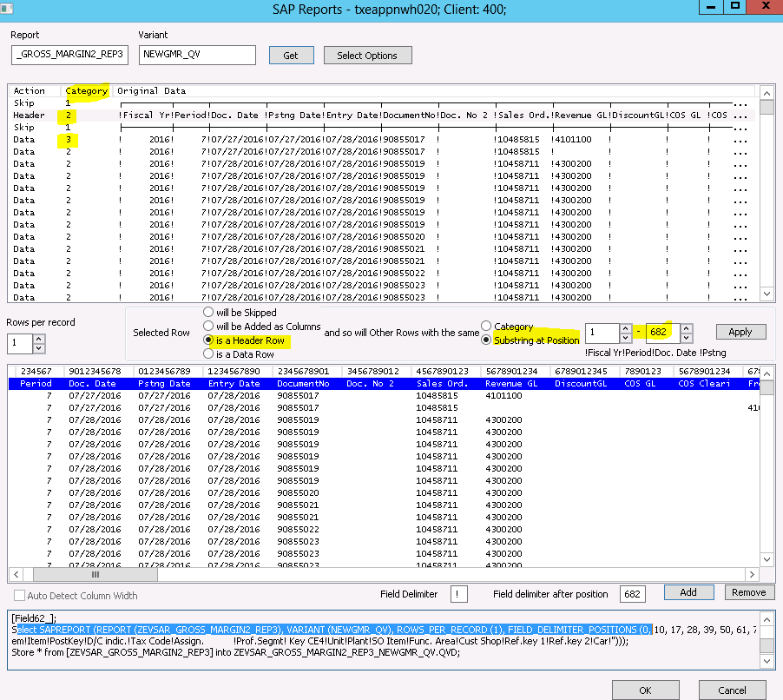Click substring end position field 682
Screen dimensions: 783x700
point(662,333)
